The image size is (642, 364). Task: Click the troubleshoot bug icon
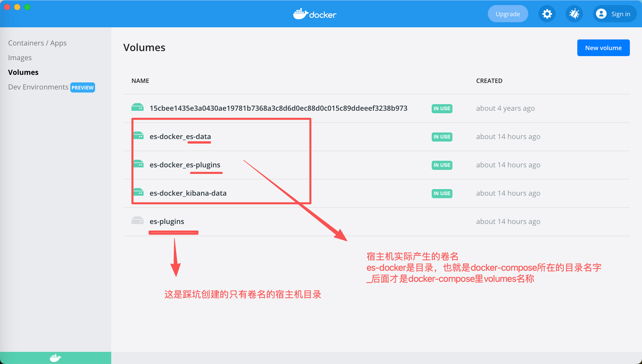(574, 14)
